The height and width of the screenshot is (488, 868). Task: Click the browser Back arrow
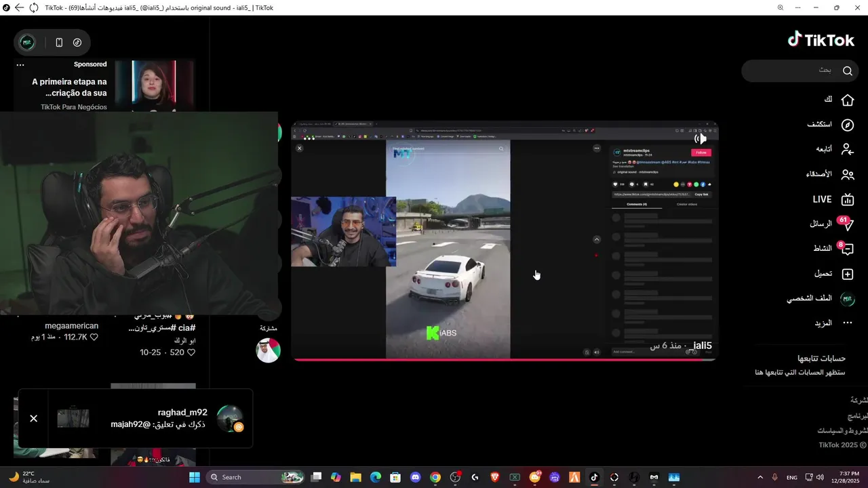point(19,7)
